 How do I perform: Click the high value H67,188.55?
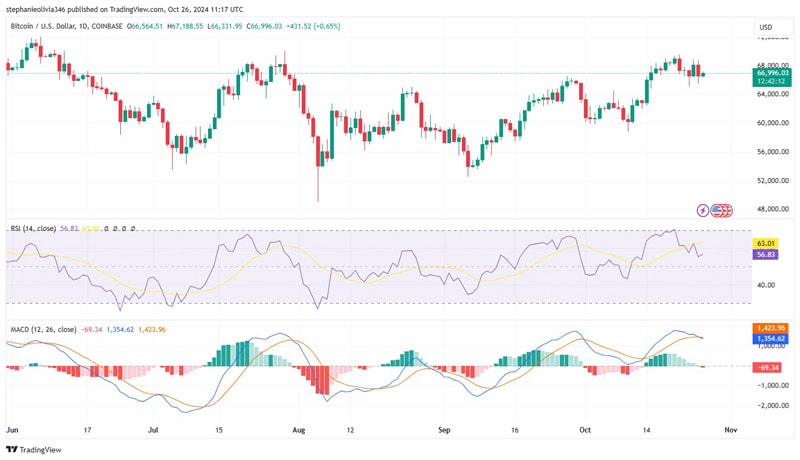pos(185,26)
